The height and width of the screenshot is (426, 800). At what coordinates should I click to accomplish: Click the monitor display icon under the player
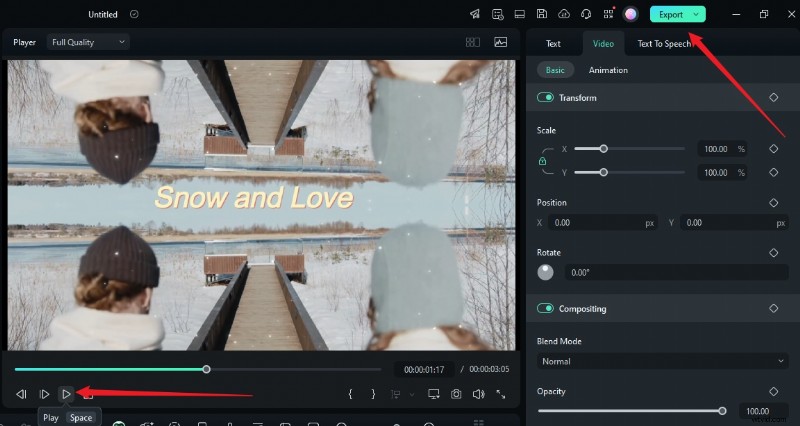point(434,394)
